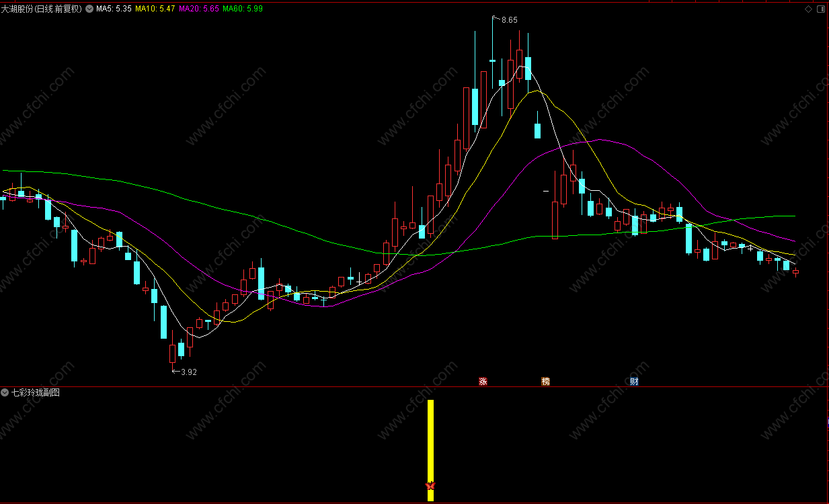Click the blue 财 event marker
The image size is (829, 504).
point(634,382)
